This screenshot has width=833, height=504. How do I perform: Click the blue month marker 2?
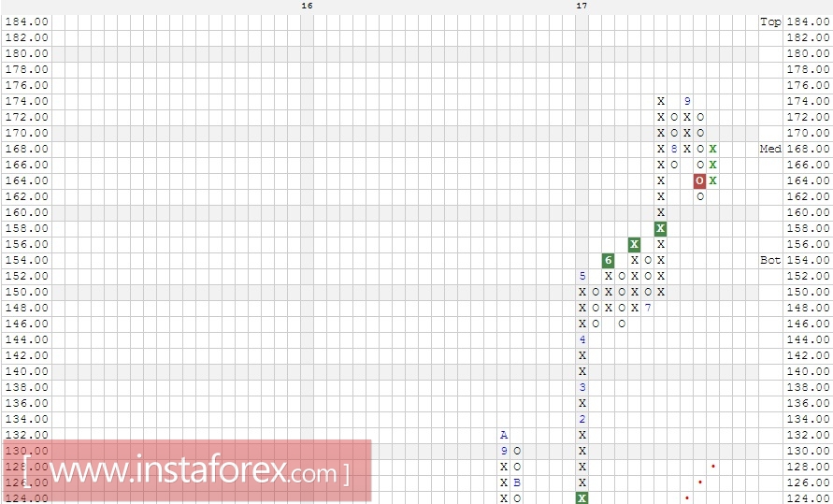(x=582, y=419)
